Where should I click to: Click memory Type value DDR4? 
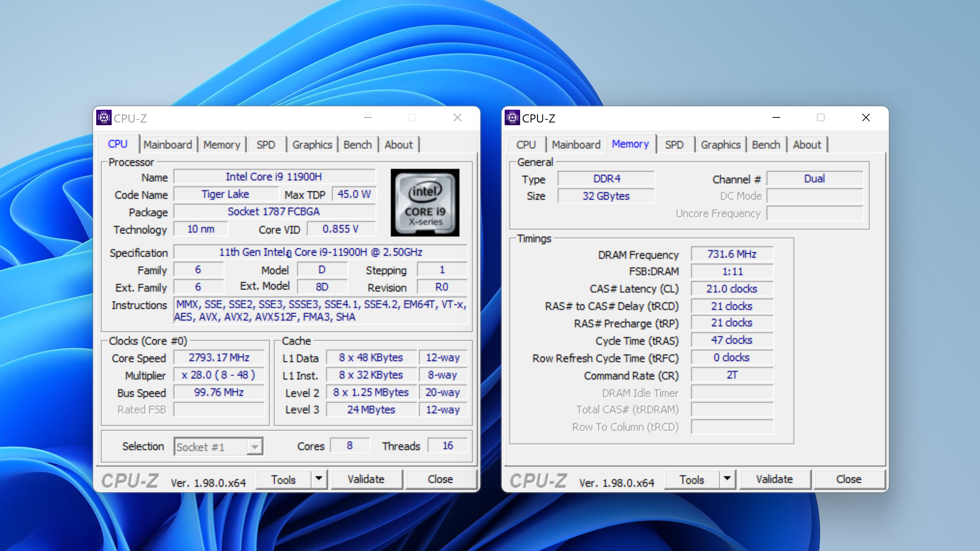pos(606,179)
